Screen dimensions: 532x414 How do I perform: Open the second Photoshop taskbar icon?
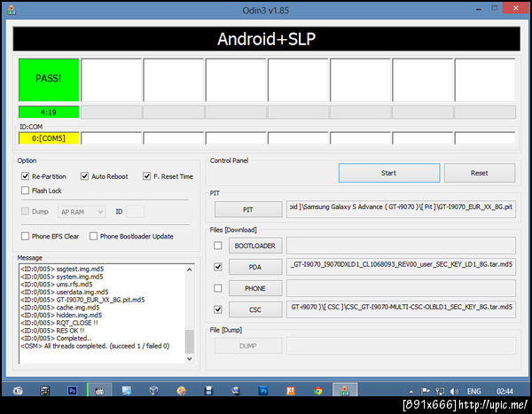263,391
